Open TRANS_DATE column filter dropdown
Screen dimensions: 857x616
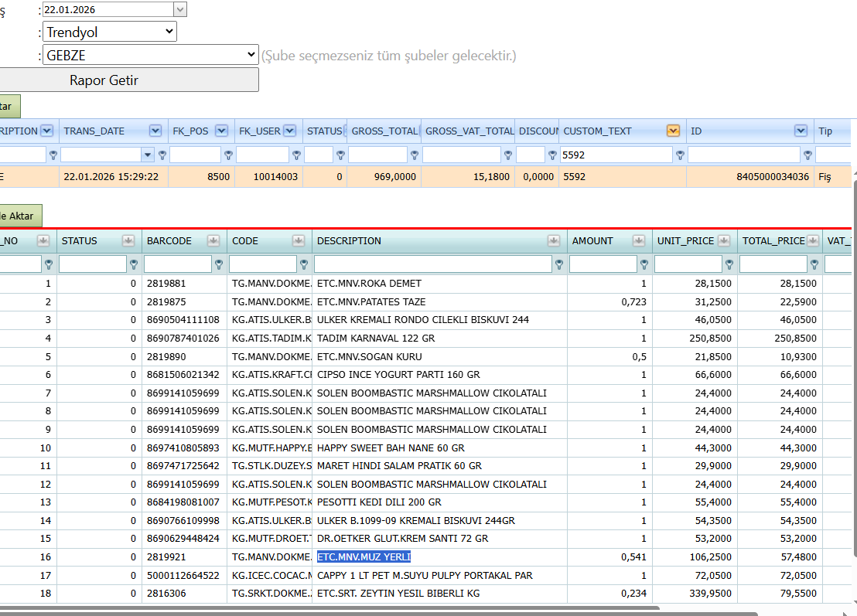(155, 131)
